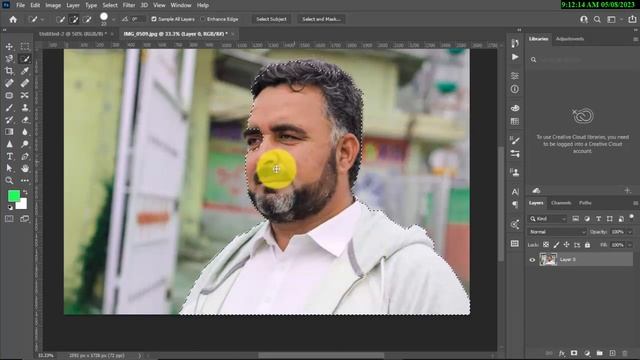This screenshot has height=360, width=640.
Task: Enable Enhance Edge checkbox
Action: pyautogui.click(x=203, y=19)
